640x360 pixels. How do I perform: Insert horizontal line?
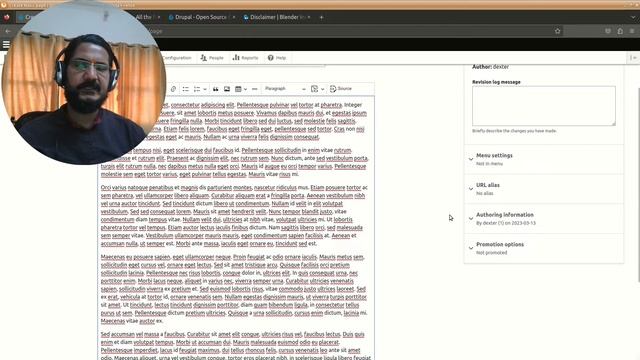(x=254, y=89)
